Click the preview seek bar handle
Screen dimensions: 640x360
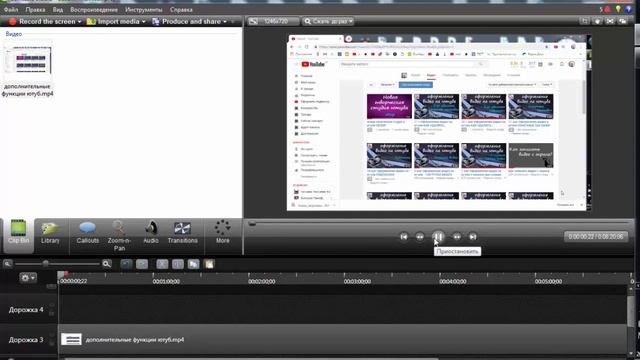coord(252,223)
